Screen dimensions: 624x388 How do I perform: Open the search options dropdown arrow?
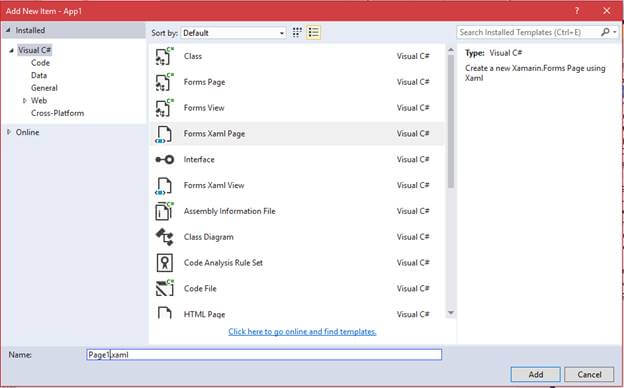[615, 32]
